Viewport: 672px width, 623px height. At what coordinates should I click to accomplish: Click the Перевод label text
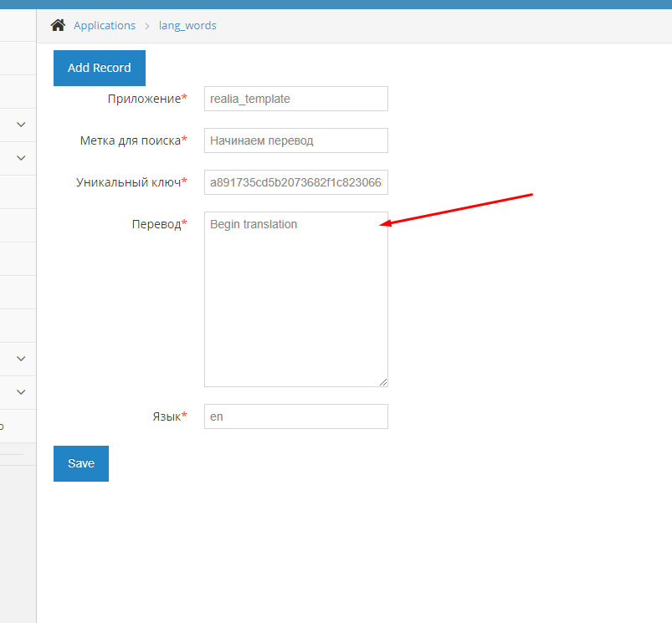[156, 224]
